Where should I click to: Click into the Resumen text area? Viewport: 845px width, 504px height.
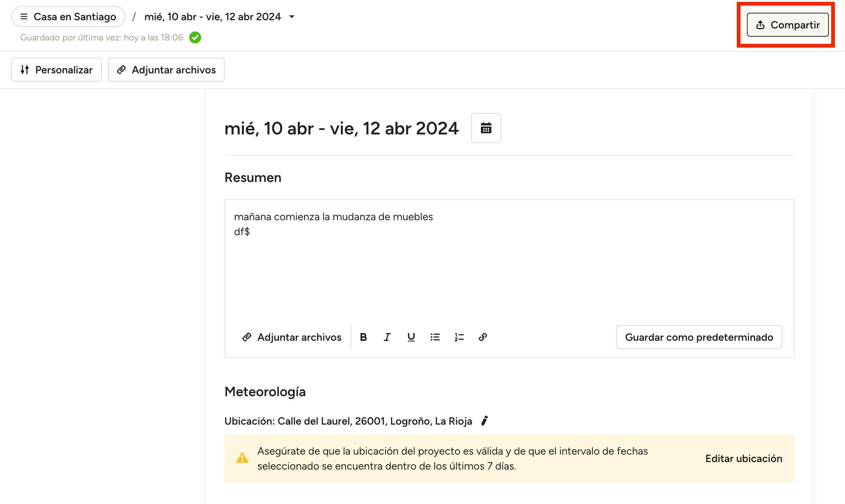[x=509, y=270]
